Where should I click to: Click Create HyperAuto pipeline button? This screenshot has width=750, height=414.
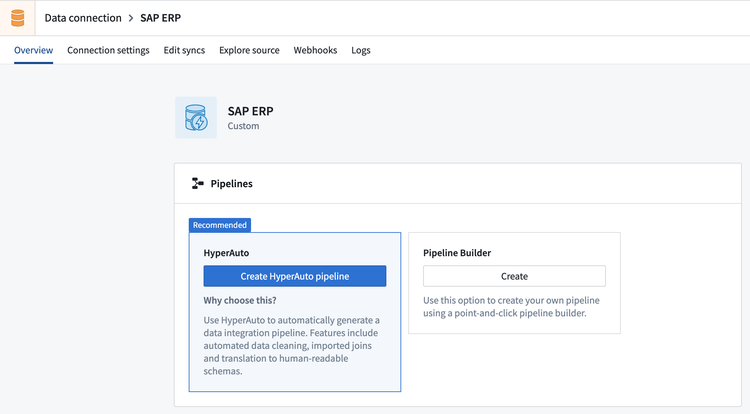click(295, 276)
